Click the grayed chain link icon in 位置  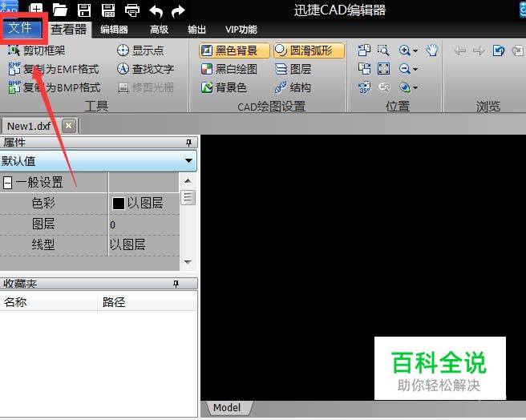point(384,87)
